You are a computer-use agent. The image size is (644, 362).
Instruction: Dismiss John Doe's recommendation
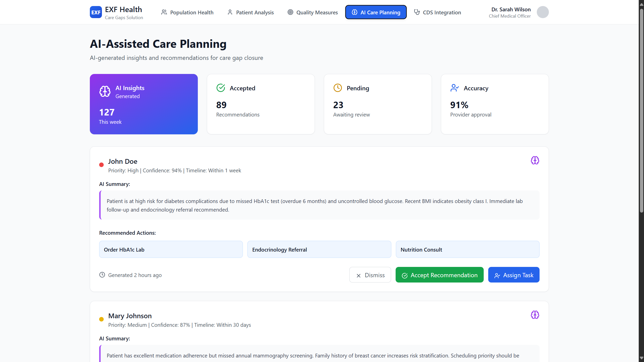point(370,275)
